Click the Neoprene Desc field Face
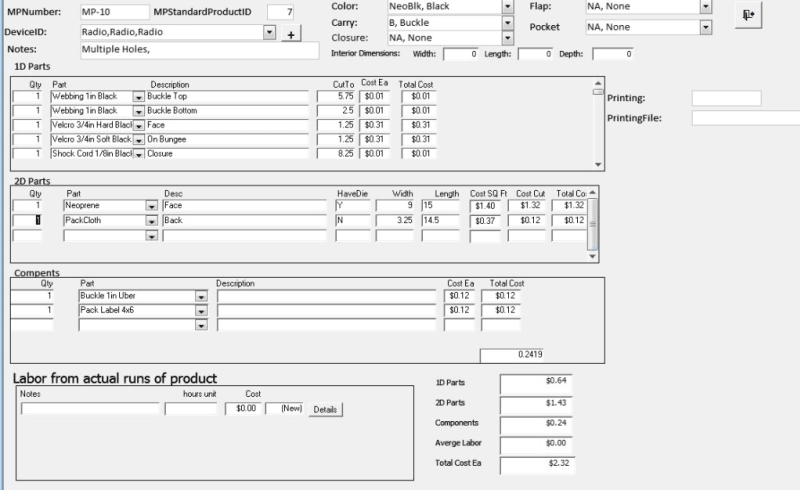 (244, 206)
